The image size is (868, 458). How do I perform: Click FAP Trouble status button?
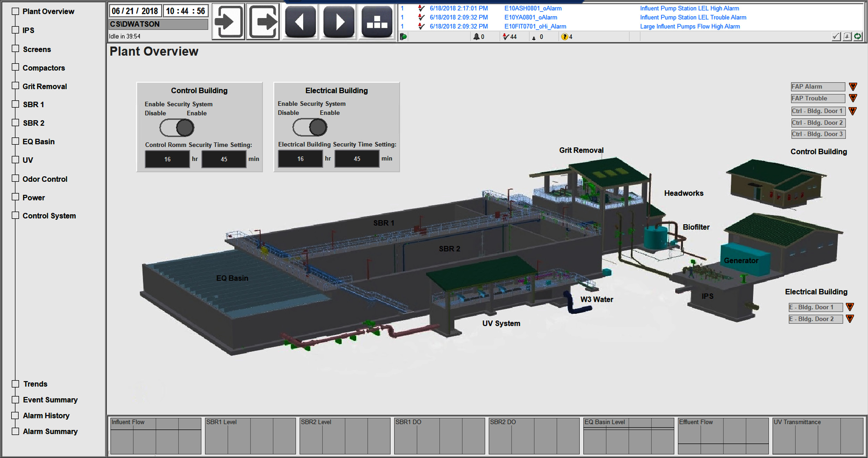pos(818,99)
